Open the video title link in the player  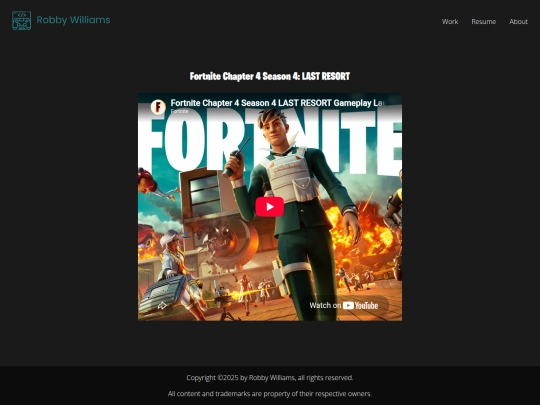point(277,103)
